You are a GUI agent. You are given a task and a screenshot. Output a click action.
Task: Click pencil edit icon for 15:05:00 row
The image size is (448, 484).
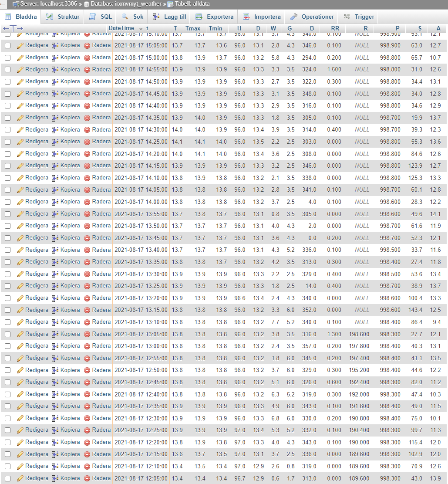coord(20,46)
